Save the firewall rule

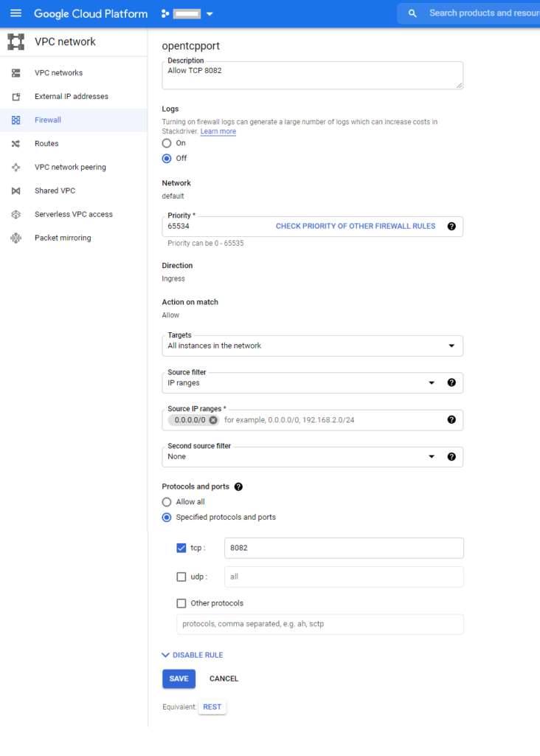click(179, 678)
